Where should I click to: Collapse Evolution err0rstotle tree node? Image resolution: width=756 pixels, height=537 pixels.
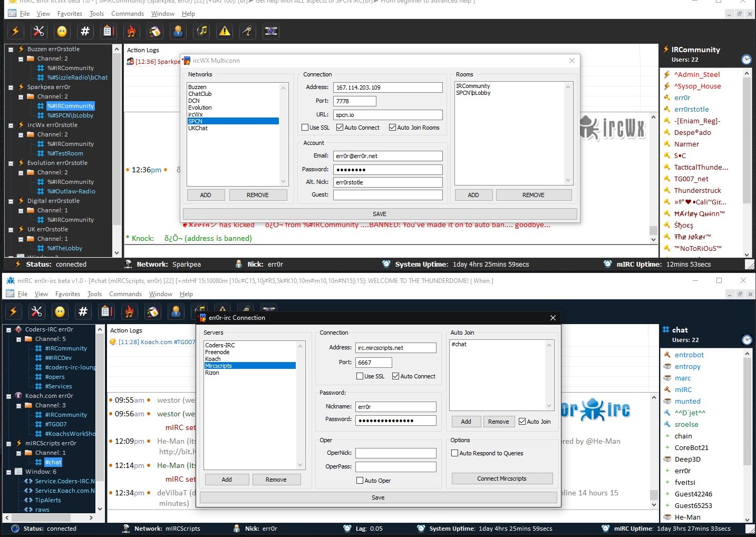coord(11,163)
